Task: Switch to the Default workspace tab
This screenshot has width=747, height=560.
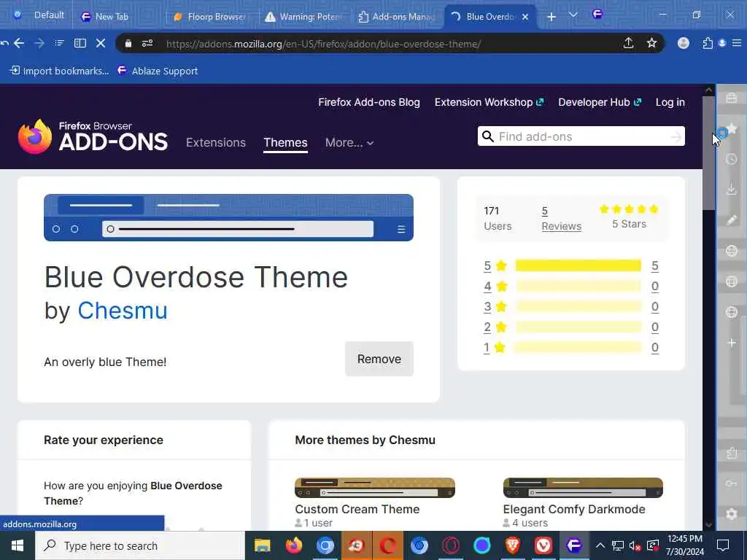Action: coord(39,15)
